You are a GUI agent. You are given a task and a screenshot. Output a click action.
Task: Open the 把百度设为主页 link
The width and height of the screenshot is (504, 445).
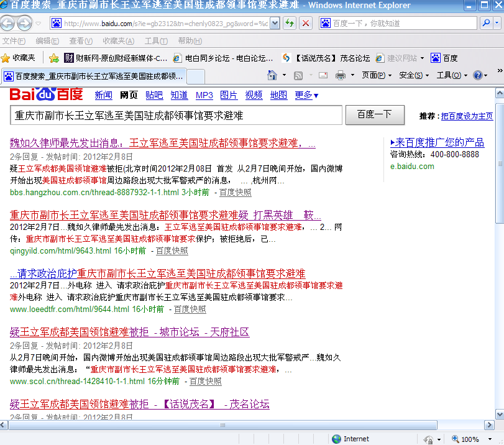(x=467, y=116)
